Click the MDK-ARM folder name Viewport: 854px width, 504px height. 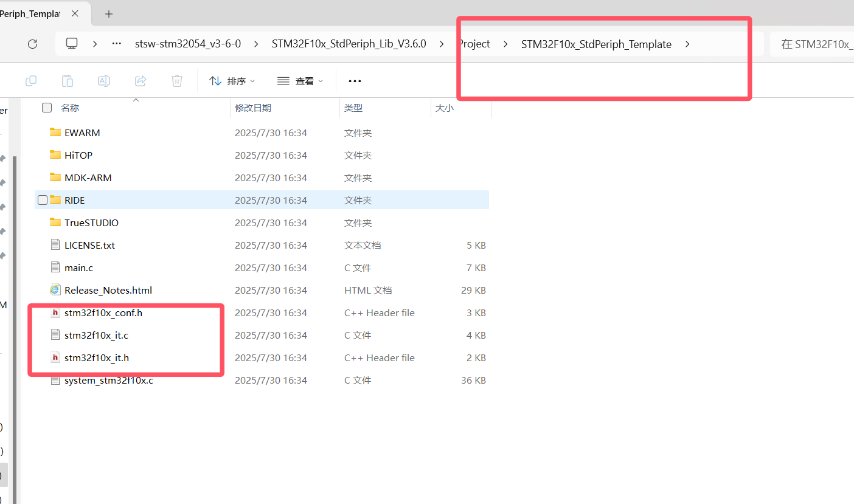coord(88,178)
